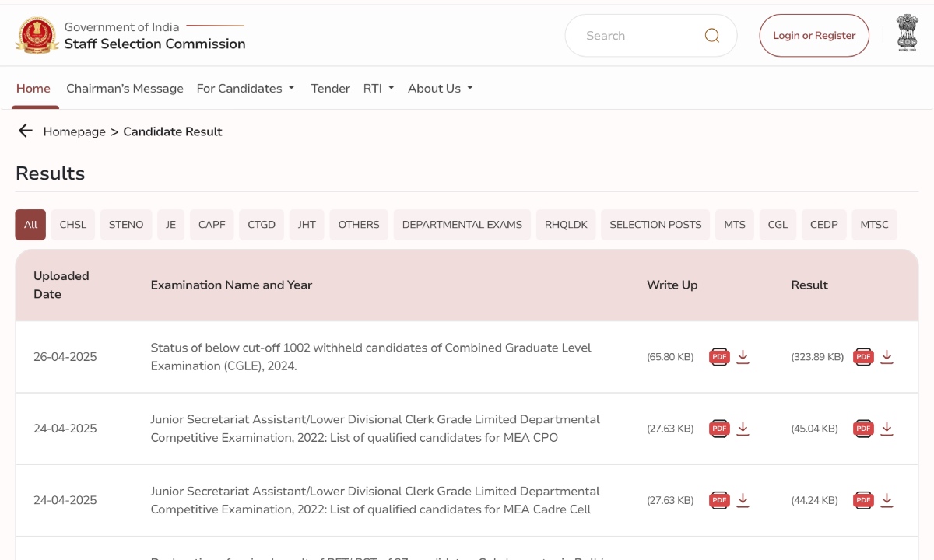This screenshot has width=934, height=560.
Task: Click the Results page heading
Action: pyautogui.click(x=51, y=173)
